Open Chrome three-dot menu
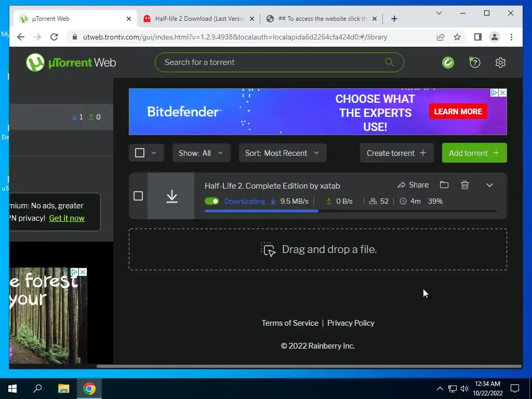 coord(511,37)
